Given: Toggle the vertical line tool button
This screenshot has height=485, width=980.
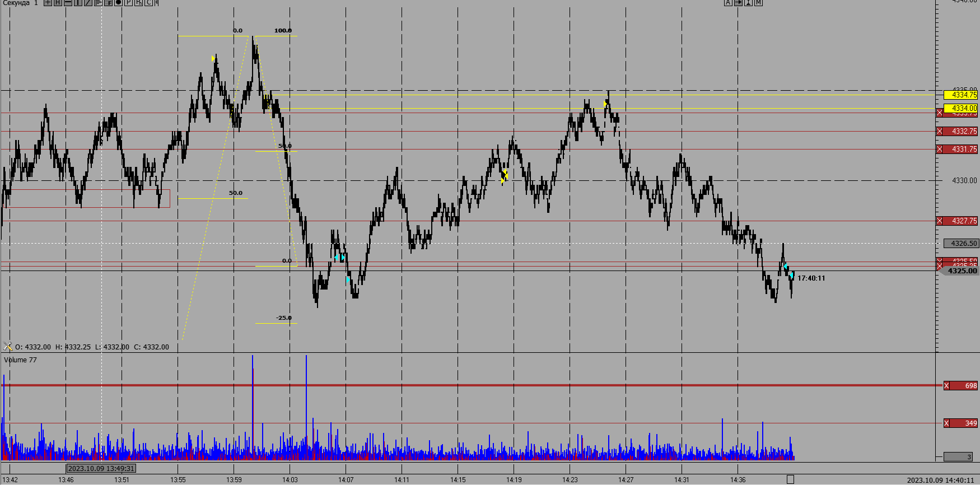Looking at the screenshot, I should tap(78, 3).
